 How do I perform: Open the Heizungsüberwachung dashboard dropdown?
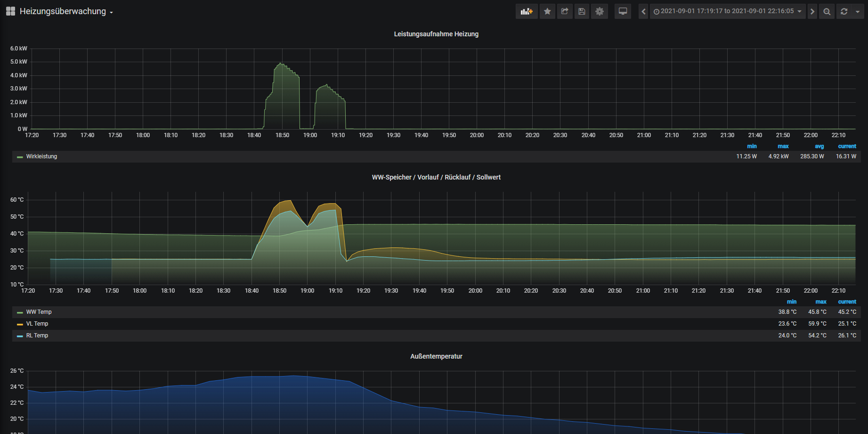[x=66, y=11]
